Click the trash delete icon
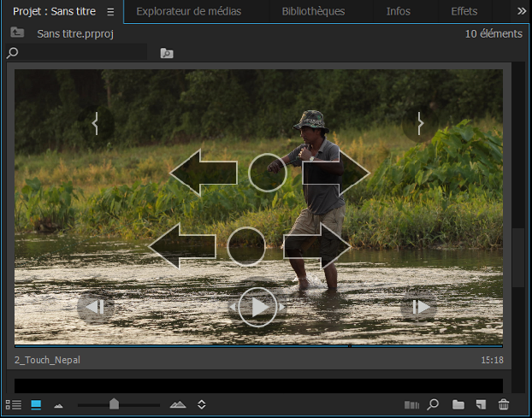 [x=504, y=404]
